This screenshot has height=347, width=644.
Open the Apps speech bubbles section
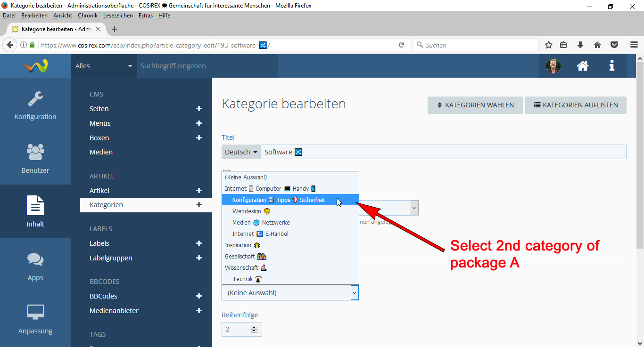click(x=35, y=266)
